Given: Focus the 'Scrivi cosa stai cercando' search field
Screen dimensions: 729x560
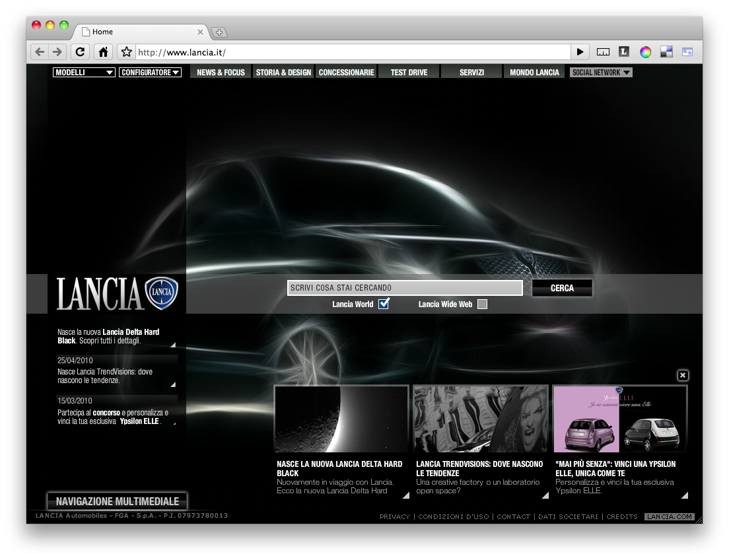Looking at the screenshot, I should [x=405, y=288].
